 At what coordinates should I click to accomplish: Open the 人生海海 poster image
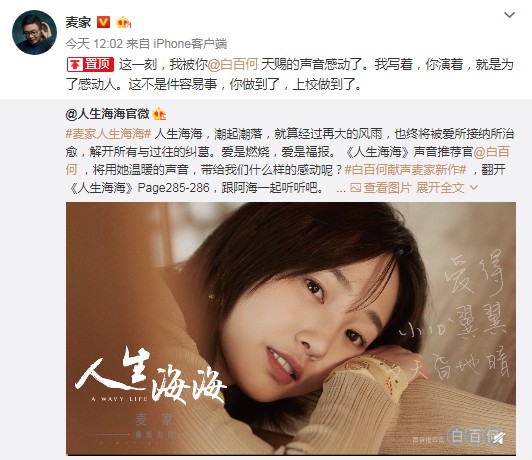(x=291, y=328)
